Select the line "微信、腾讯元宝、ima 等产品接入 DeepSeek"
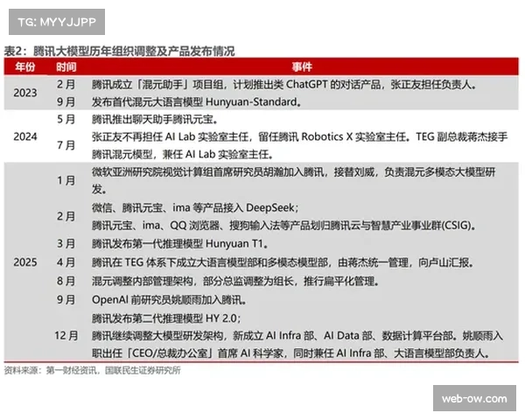Screen dimensions: 525x420 coord(195,207)
